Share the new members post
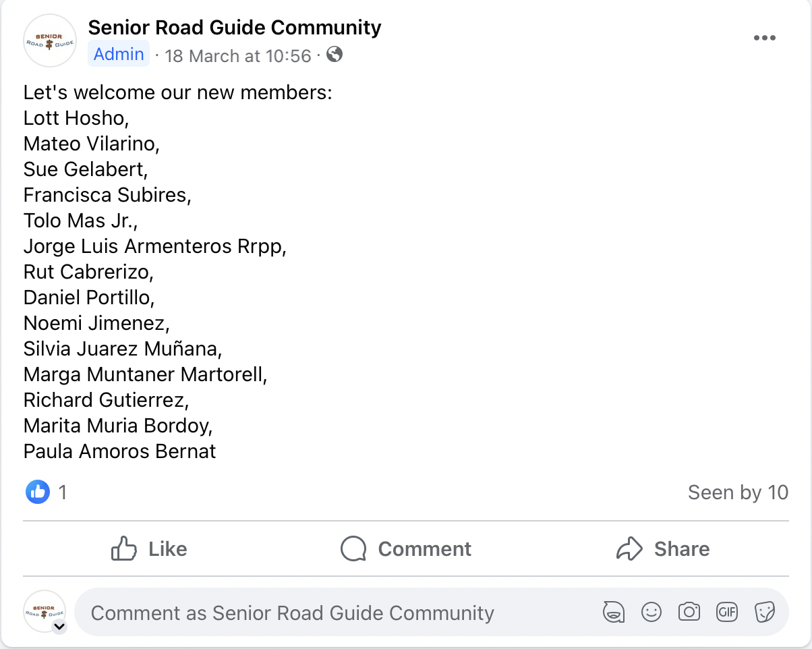This screenshot has height=649, width=812. point(663,548)
